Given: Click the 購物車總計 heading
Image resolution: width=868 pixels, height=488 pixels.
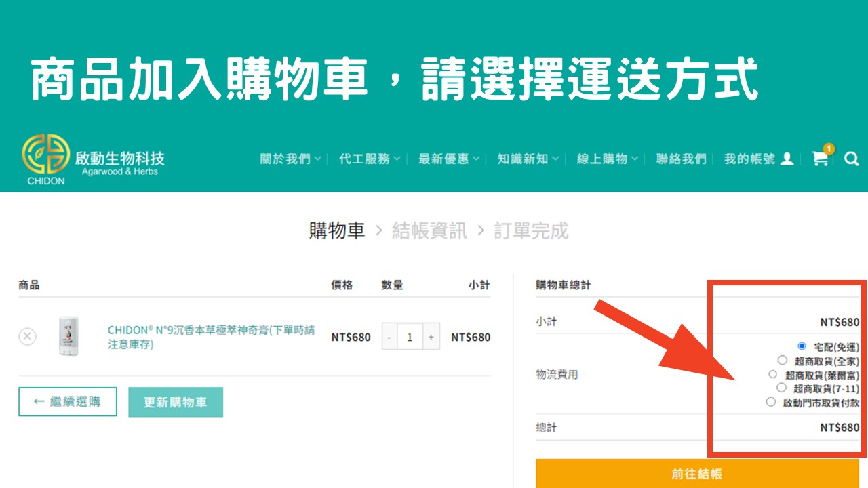Looking at the screenshot, I should click(x=563, y=285).
